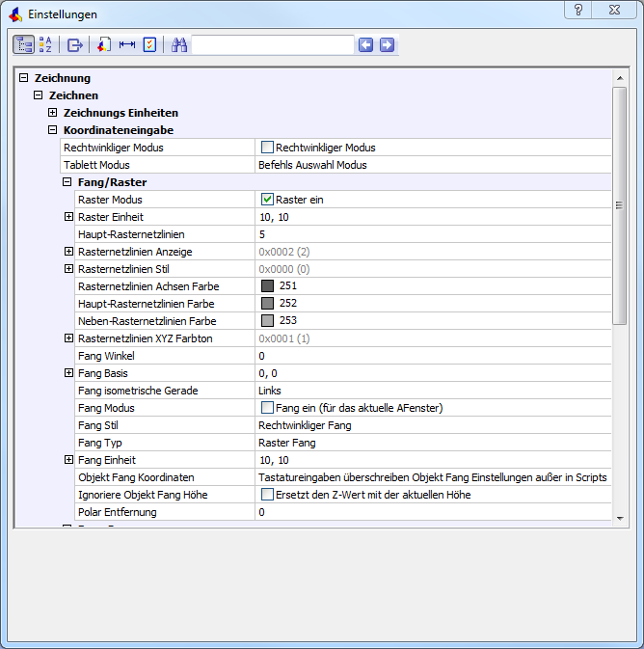Select the 'Polar Entfernung' label

[117, 512]
